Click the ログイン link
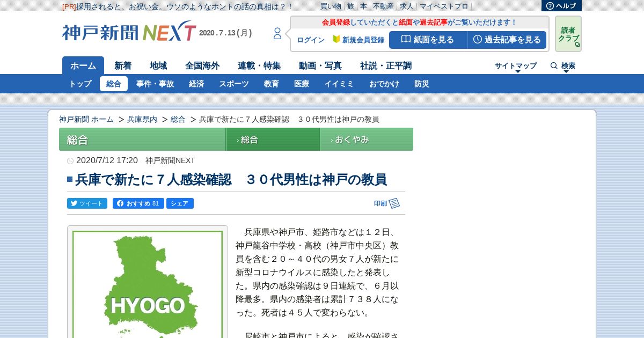 tap(311, 40)
